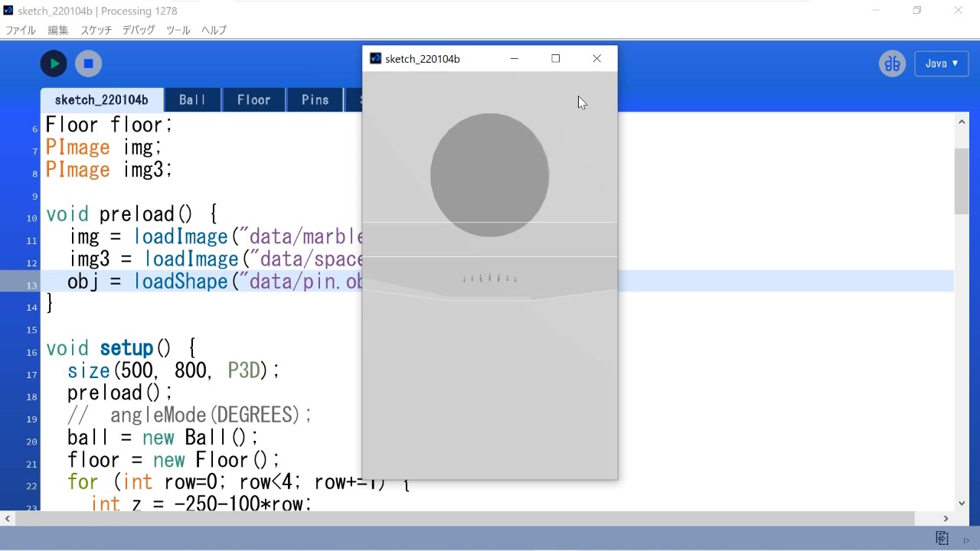Click the Processing icon in the title bar
The height and width of the screenshot is (551, 980).
click(x=8, y=11)
